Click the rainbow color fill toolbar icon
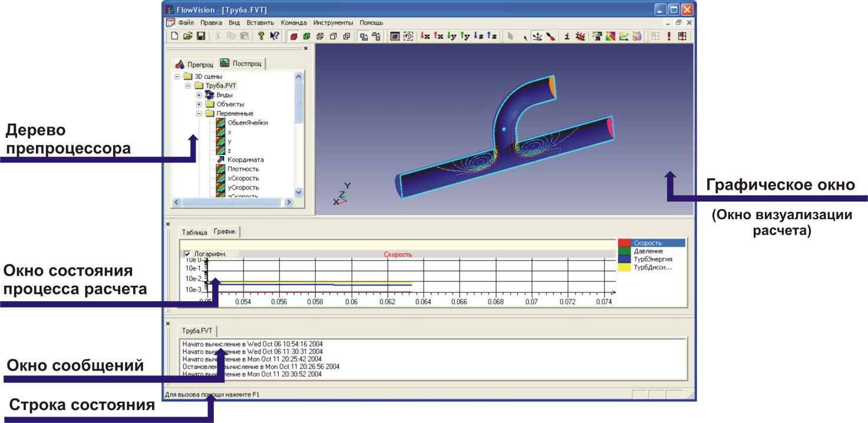The height and width of the screenshot is (423, 868). point(610,36)
